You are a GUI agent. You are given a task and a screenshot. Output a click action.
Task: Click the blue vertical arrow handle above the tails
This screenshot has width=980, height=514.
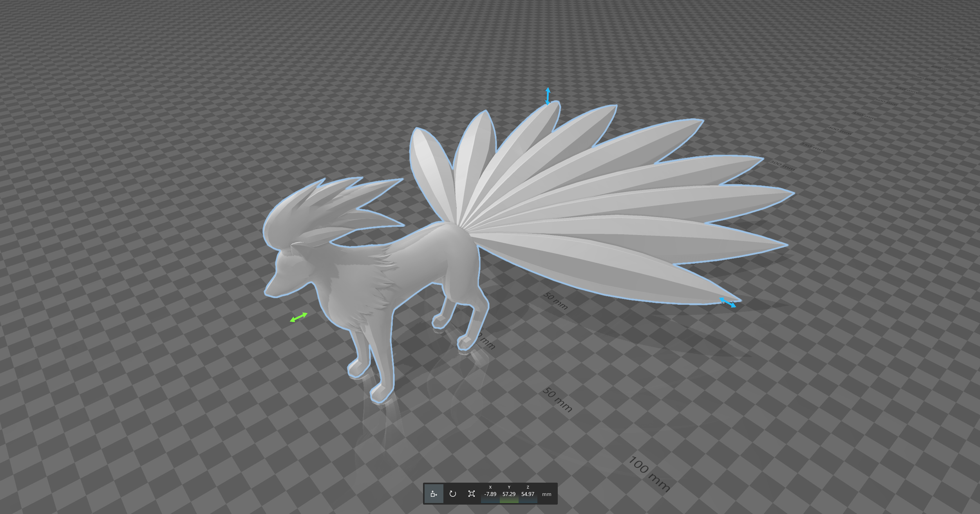[x=548, y=96]
